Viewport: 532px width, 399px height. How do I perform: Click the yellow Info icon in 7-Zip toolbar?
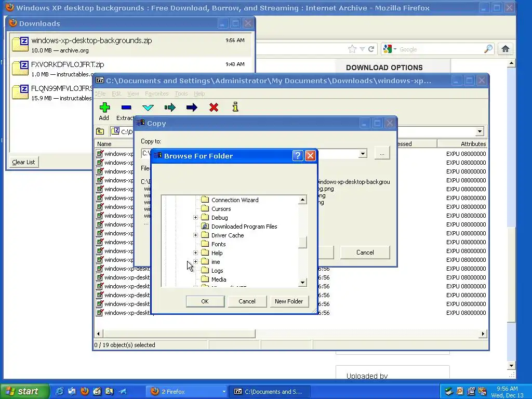(235, 107)
